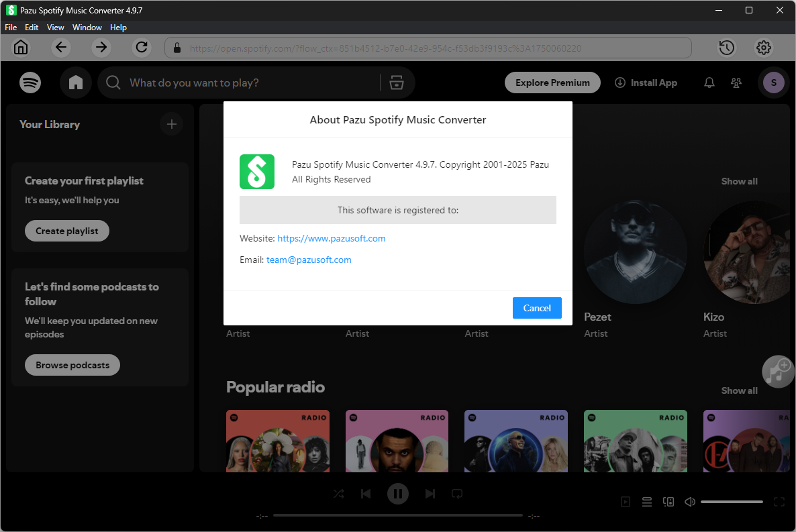Open the fourth green radio card
Image resolution: width=796 pixels, height=532 pixels.
(636, 441)
